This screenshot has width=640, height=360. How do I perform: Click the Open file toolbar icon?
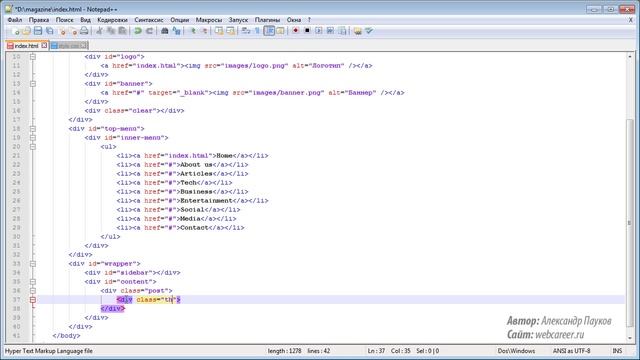click(27, 31)
